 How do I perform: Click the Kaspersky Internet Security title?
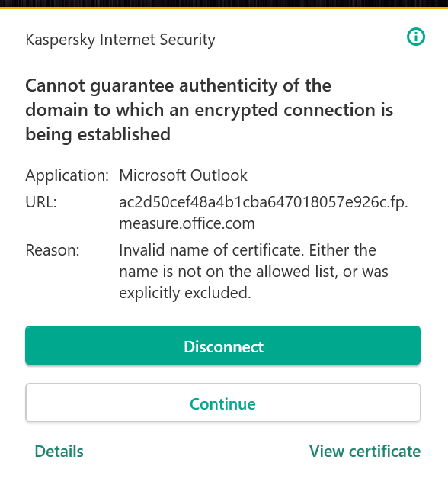120,40
